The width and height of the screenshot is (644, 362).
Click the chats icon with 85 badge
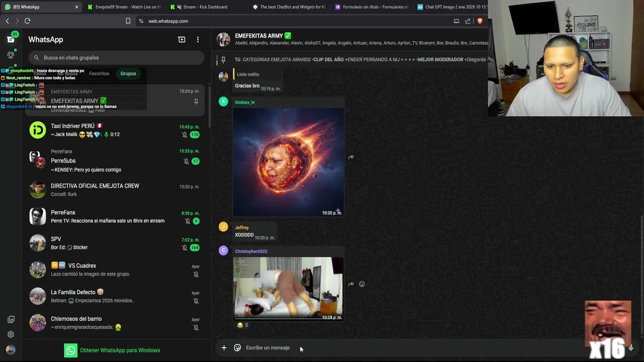(11, 39)
